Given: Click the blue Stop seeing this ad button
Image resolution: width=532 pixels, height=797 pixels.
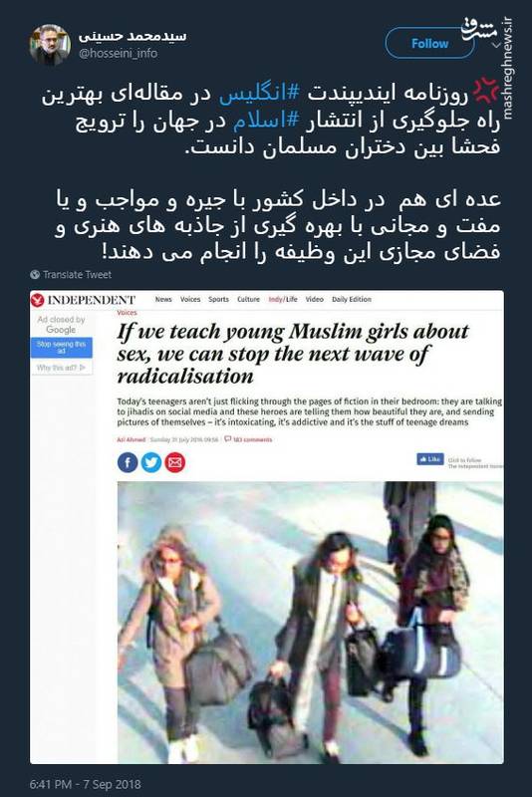Looking at the screenshot, I should click(x=62, y=348).
